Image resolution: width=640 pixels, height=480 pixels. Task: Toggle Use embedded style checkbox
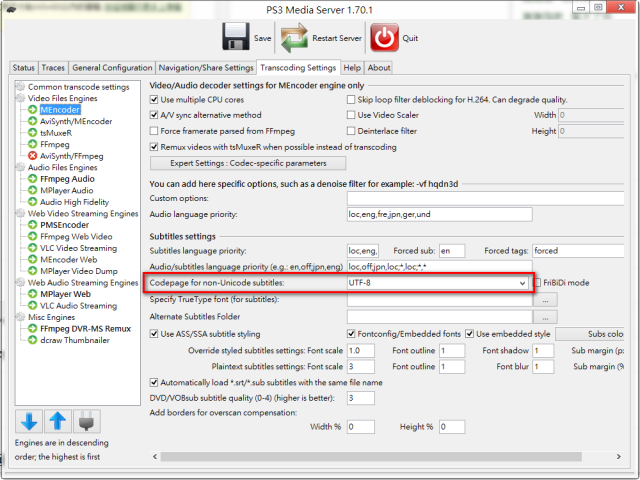pyautogui.click(x=469, y=333)
